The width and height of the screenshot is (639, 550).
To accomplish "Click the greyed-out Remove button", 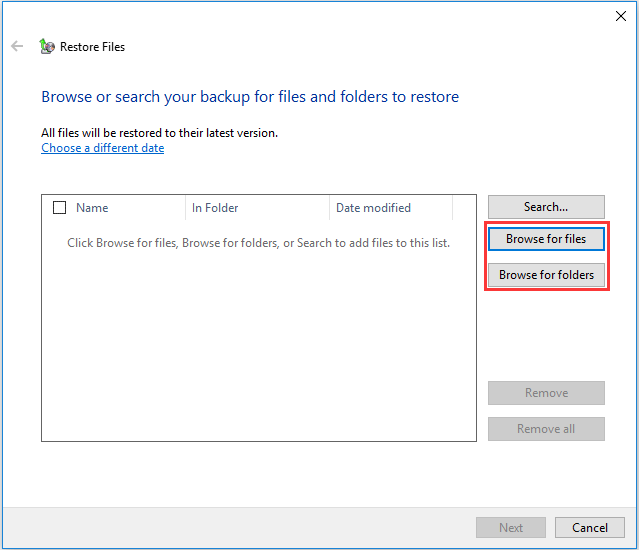I will [x=546, y=393].
